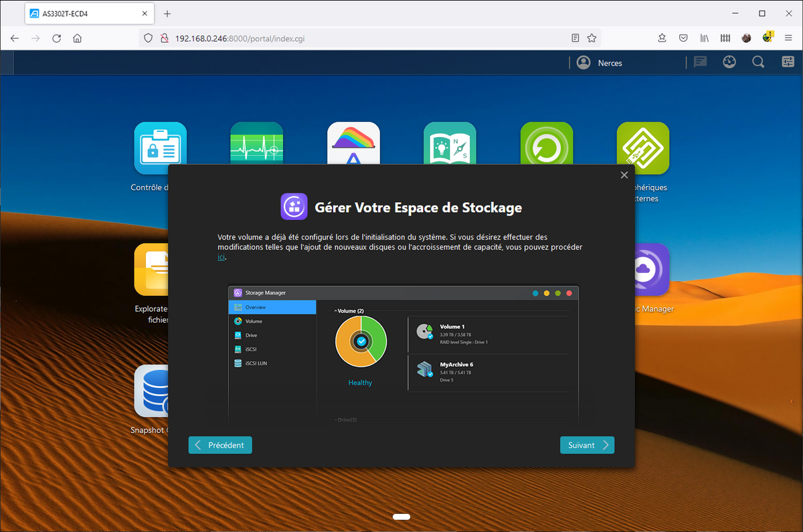Toggle Firefox reader view icon
Screen dimensions: 803x532
(575, 38)
